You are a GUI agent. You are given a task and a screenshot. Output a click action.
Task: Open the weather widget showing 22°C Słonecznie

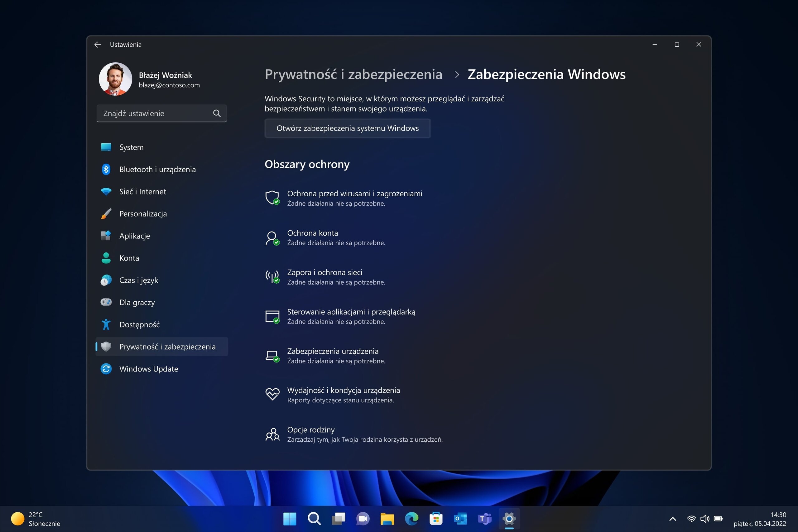[x=36, y=519]
